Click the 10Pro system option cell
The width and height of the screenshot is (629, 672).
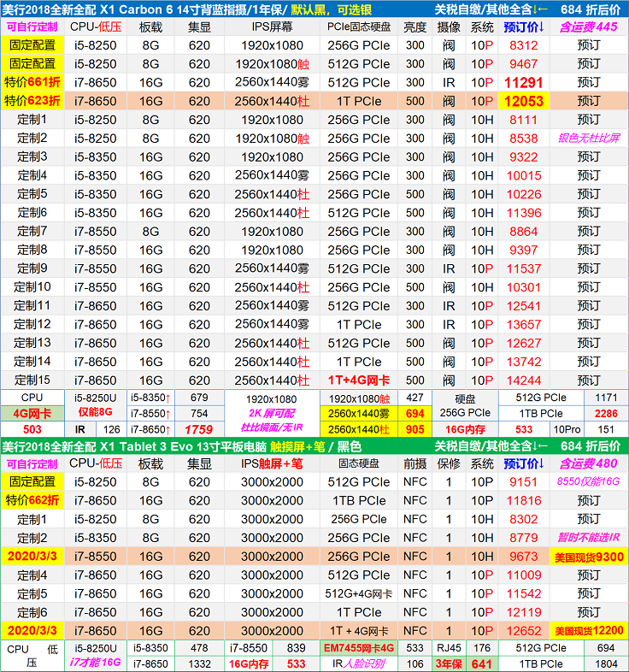click(566, 429)
